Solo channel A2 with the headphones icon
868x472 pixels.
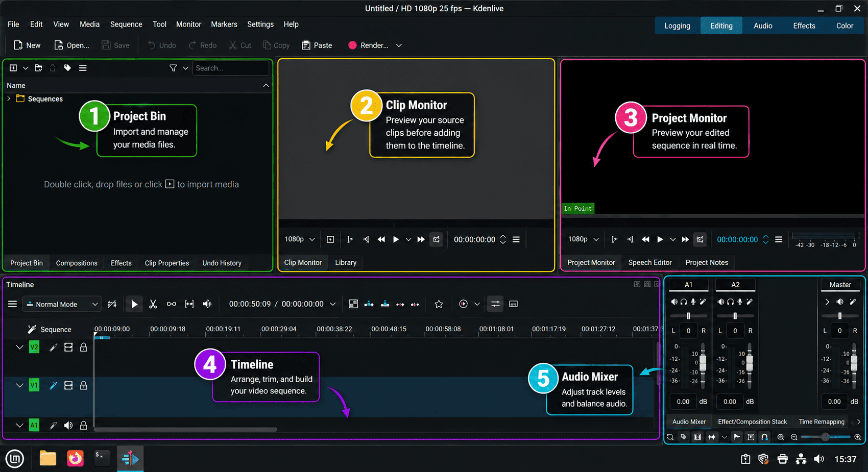click(x=730, y=302)
